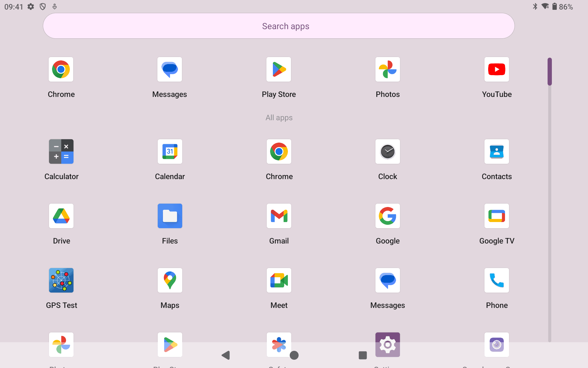
Task: Open Chrome in the suggested apps row
Action: 61,69
